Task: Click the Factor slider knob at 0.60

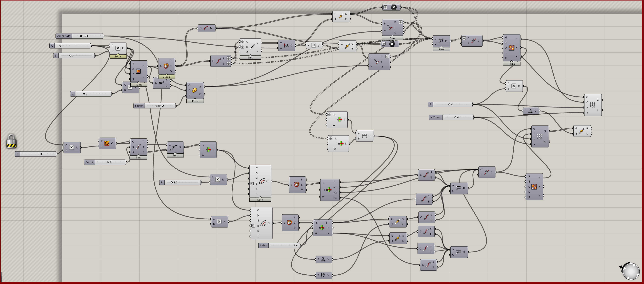Action: tap(163, 106)
